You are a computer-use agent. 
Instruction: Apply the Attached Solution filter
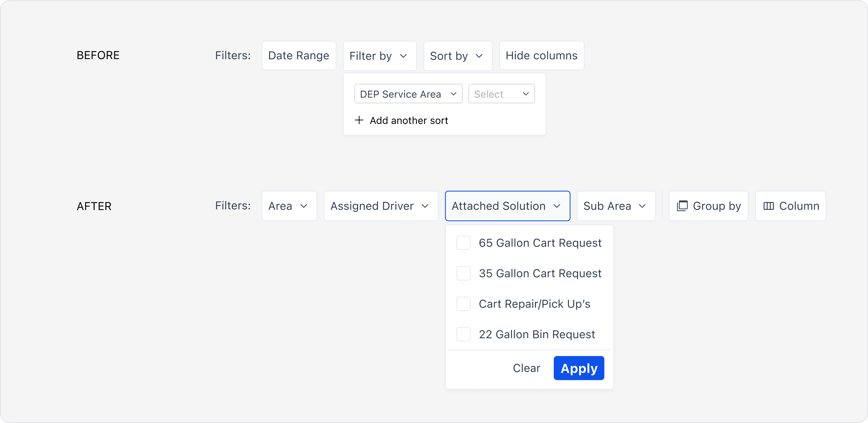click(579, 368)
